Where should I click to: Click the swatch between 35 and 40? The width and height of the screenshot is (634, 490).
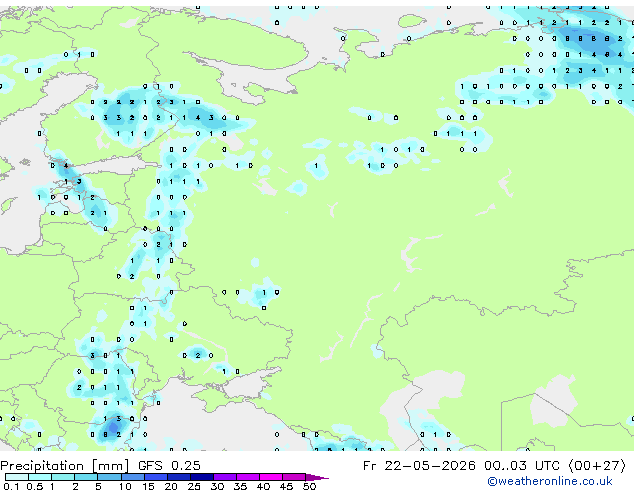click(248, 477)
